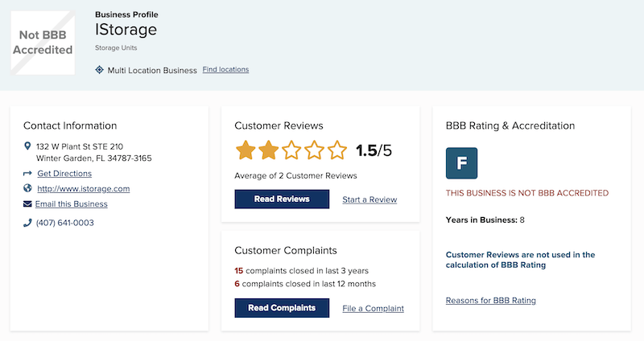The image size is (644, 341).
Task: Open the Start a Review link
Action: 369,199
